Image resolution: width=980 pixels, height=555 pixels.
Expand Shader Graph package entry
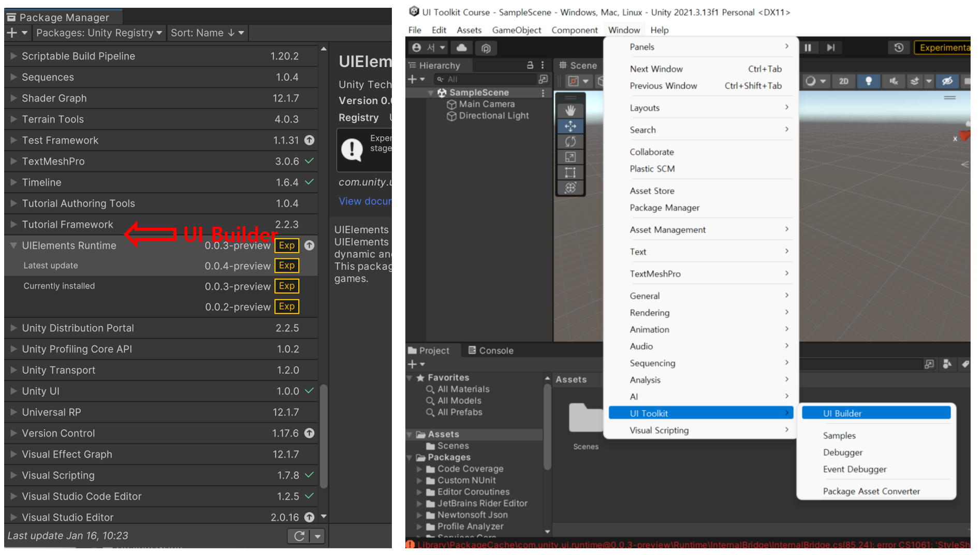point(13,98)
